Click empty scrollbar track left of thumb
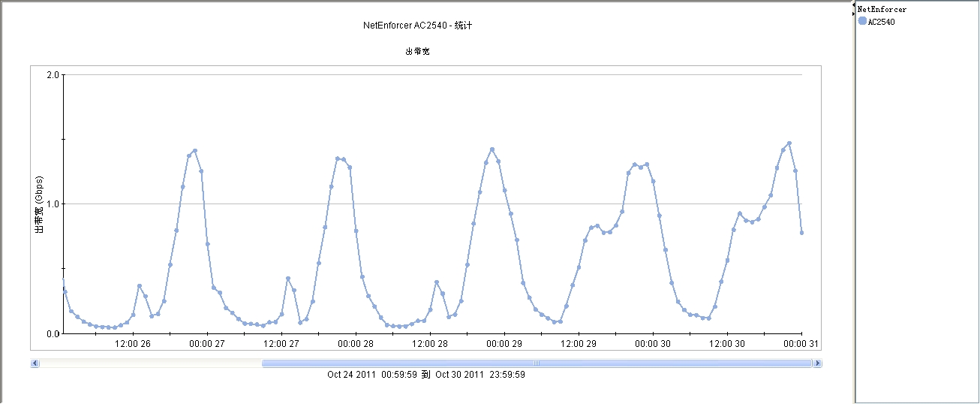The width and height of the screenshot is (980, 404). pyautogui.click(x=150, y=363)
